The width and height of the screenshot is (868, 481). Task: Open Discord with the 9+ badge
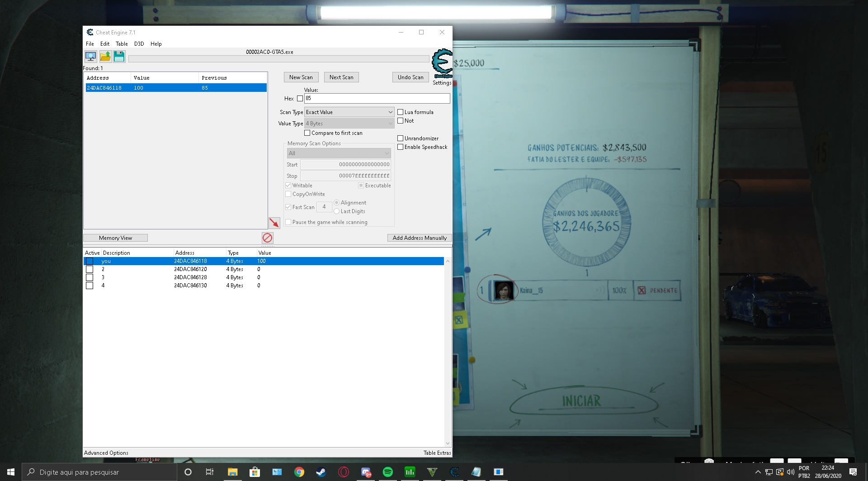point(366,472)
